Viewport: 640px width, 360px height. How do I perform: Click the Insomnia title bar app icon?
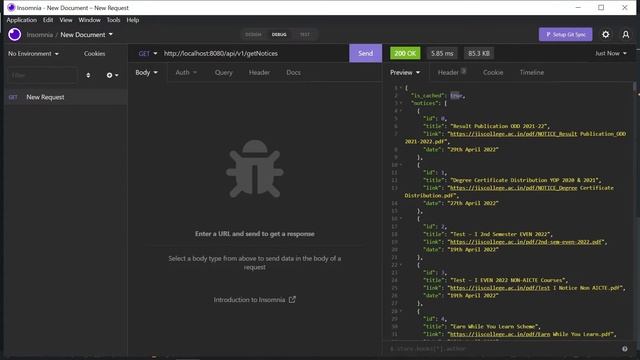11,7
